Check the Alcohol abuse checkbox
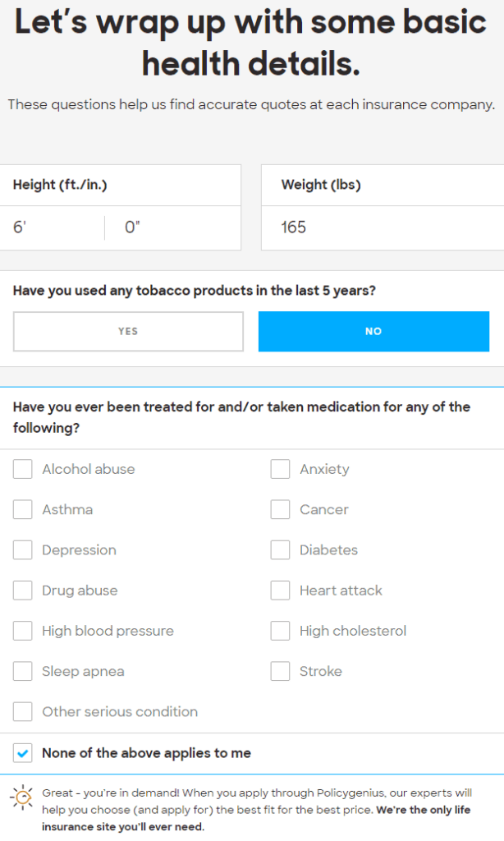This screenshot has width=504, height=841. click(22, 469)
